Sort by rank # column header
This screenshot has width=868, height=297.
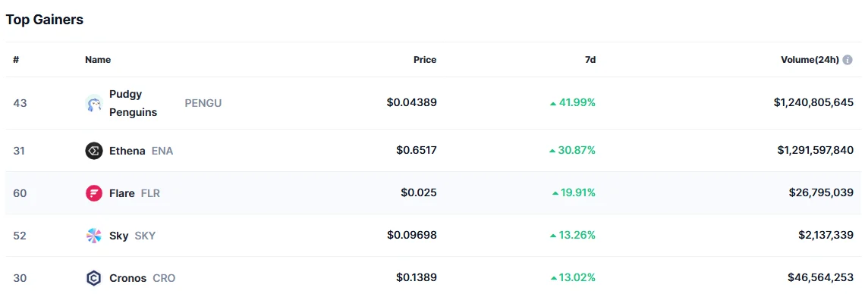point(16,60)
